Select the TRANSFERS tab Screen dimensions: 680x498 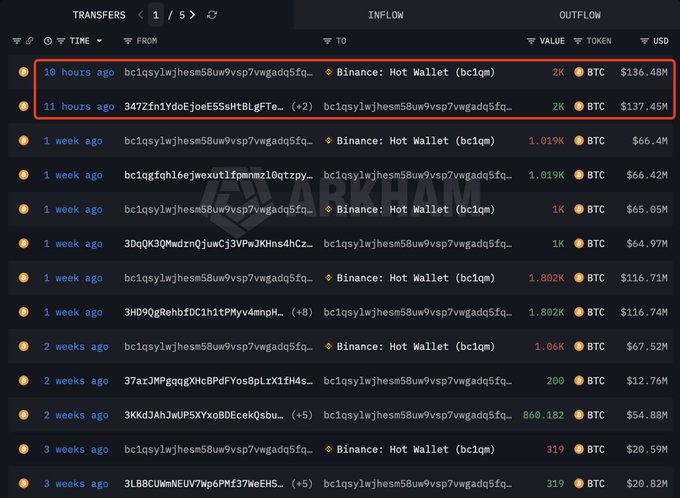click(x=99, y=15)
